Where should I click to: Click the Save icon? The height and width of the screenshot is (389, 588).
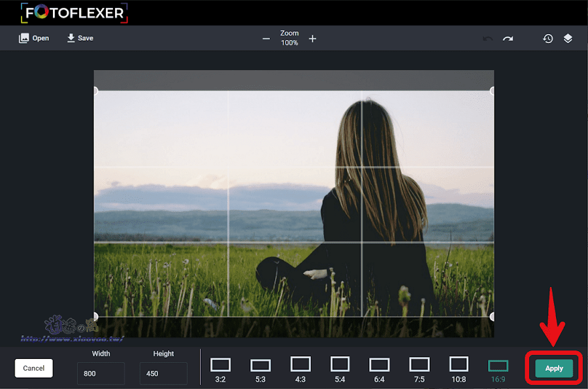[x=79, y=38]
